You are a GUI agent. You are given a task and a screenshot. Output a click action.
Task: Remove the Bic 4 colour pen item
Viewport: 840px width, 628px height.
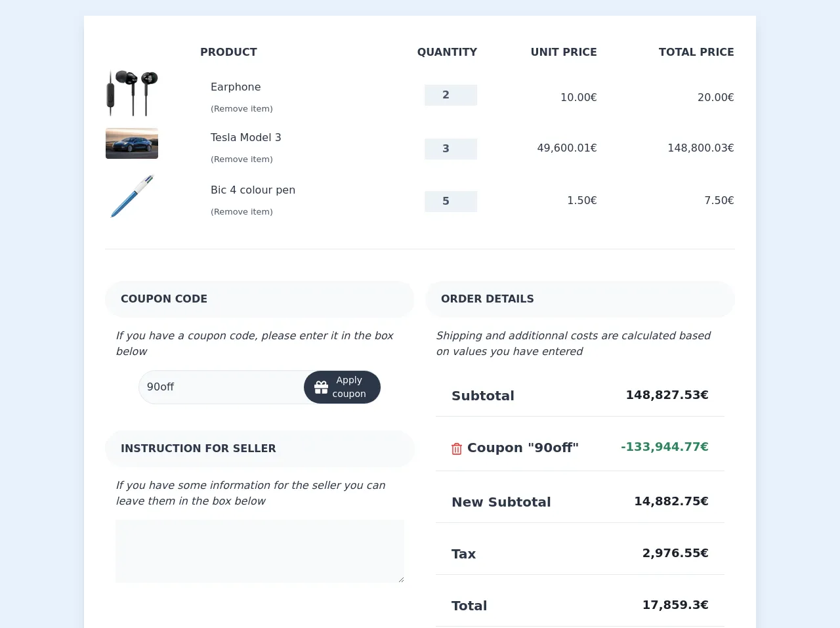(x=241, y=212)
